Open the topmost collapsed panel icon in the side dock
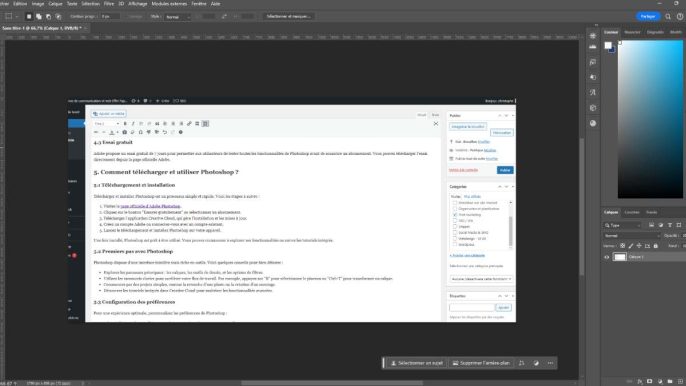 click(593, 36)
